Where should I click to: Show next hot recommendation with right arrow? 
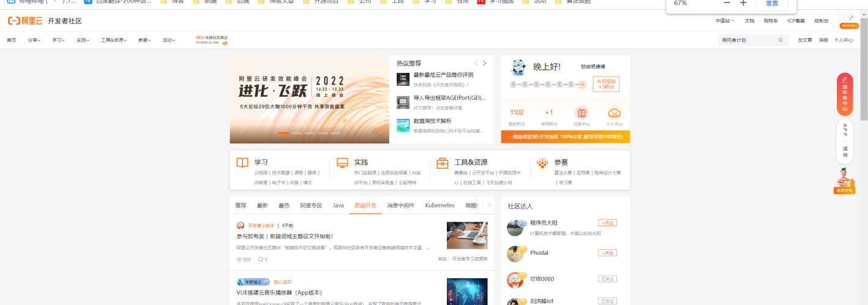pyautogui.click(x=485, y=63)
